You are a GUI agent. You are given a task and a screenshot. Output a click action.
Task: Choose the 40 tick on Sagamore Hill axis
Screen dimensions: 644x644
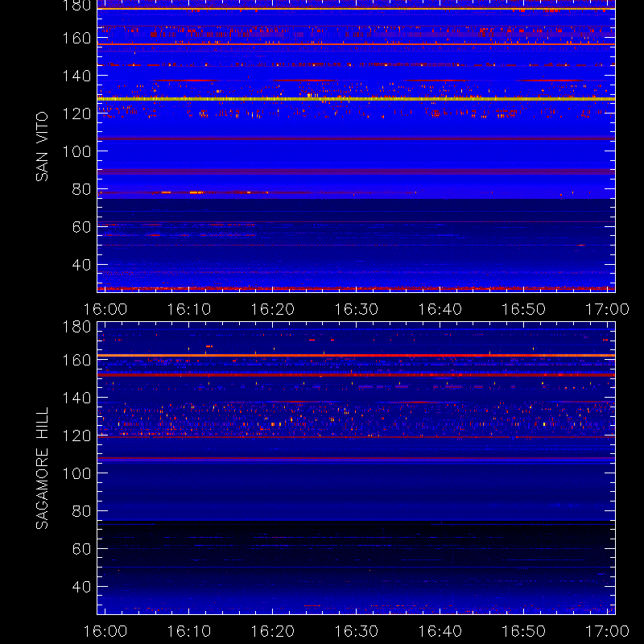coord(81,587)
